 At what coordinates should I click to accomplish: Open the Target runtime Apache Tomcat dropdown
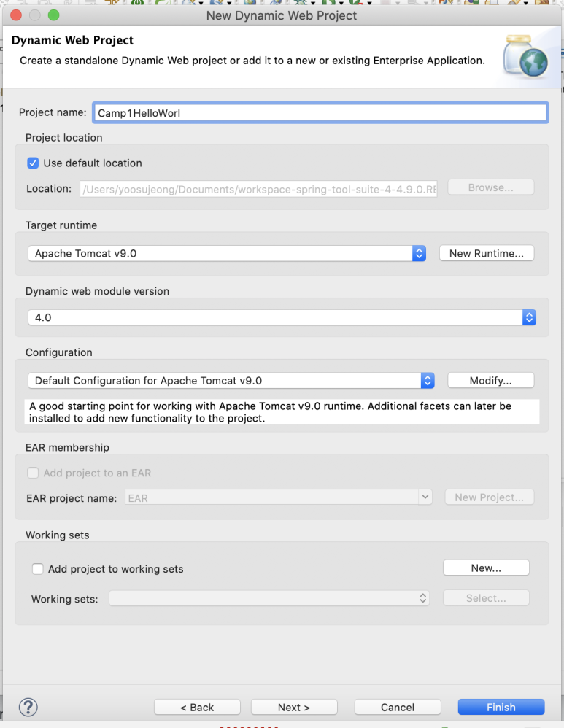coord(227,254)
